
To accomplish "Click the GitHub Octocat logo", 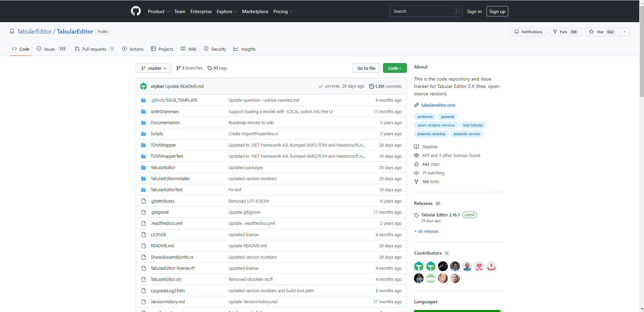I will click(x=136, y=11).
